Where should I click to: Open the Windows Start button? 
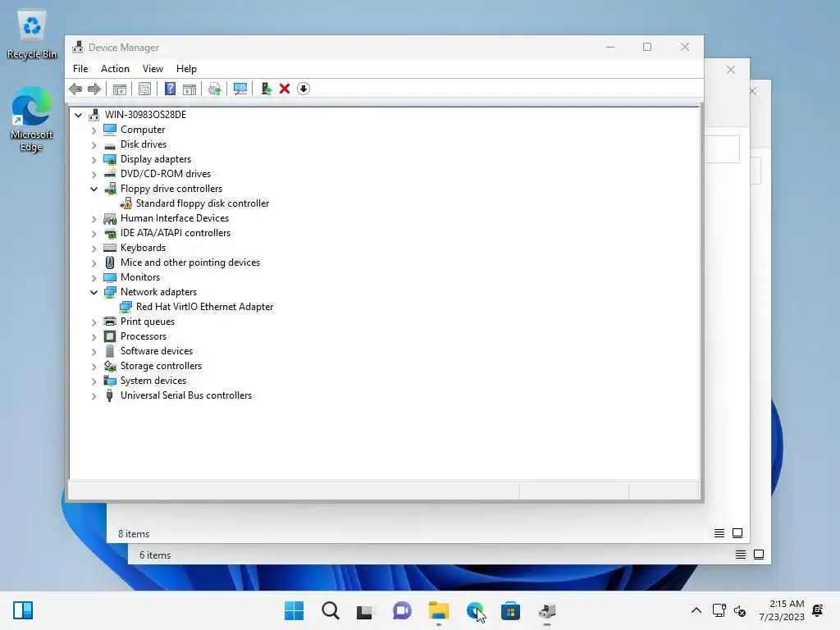click(x=294, y=610)
